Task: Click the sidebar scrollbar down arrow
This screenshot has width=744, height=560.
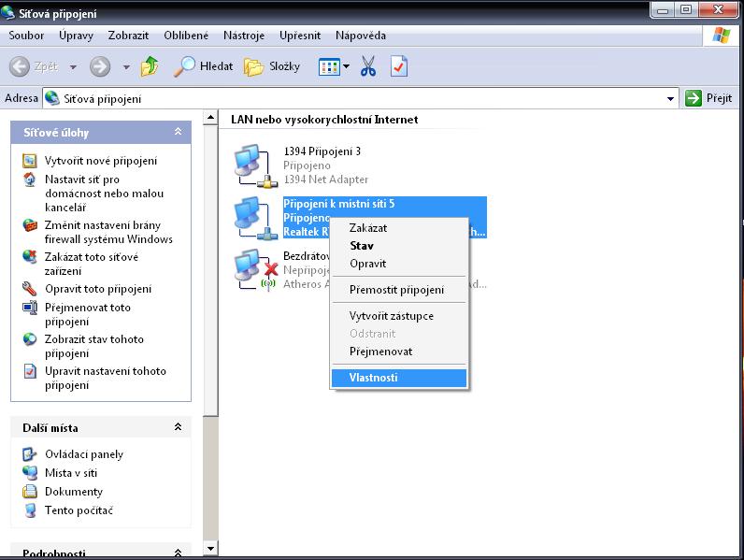Action: pyautogui.click(x=210, y=549)
